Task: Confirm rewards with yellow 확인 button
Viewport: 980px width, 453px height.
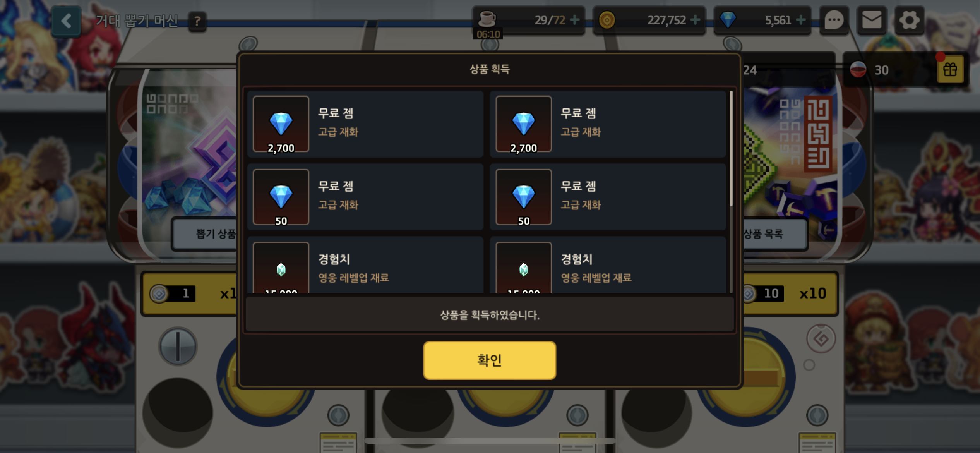Action: (x=490, y=360)
